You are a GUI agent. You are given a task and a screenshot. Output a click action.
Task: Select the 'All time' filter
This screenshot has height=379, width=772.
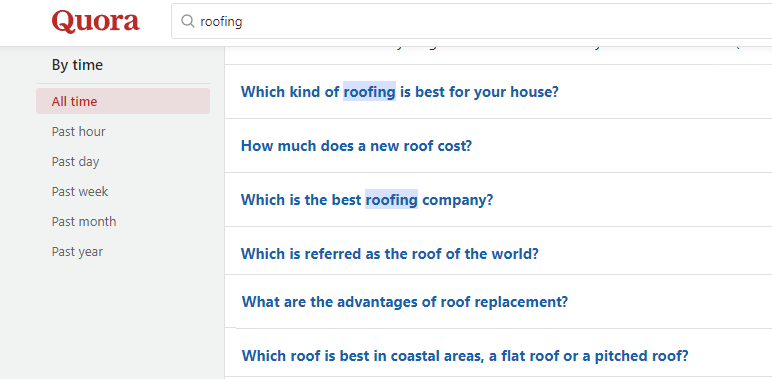[123, 101]
